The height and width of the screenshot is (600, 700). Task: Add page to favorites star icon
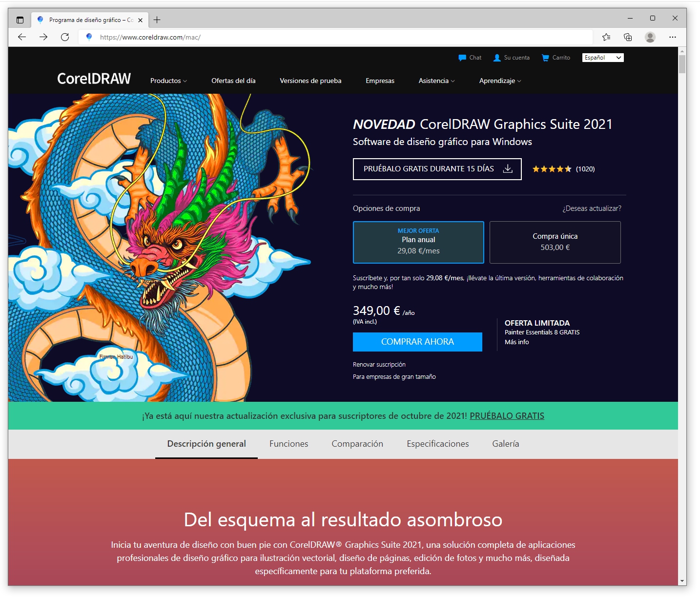[x=606, y=37]
